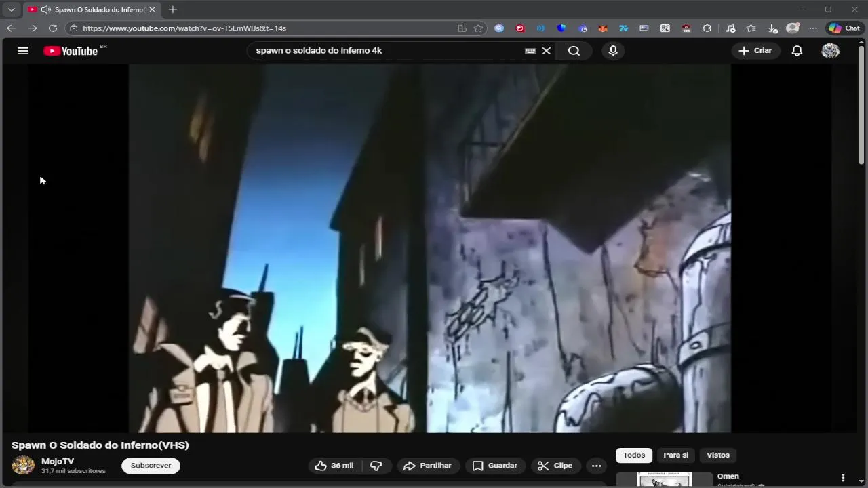Open a new browser tab
The height and width of the screenshot is (488, 868).
(x=173, y=9)
